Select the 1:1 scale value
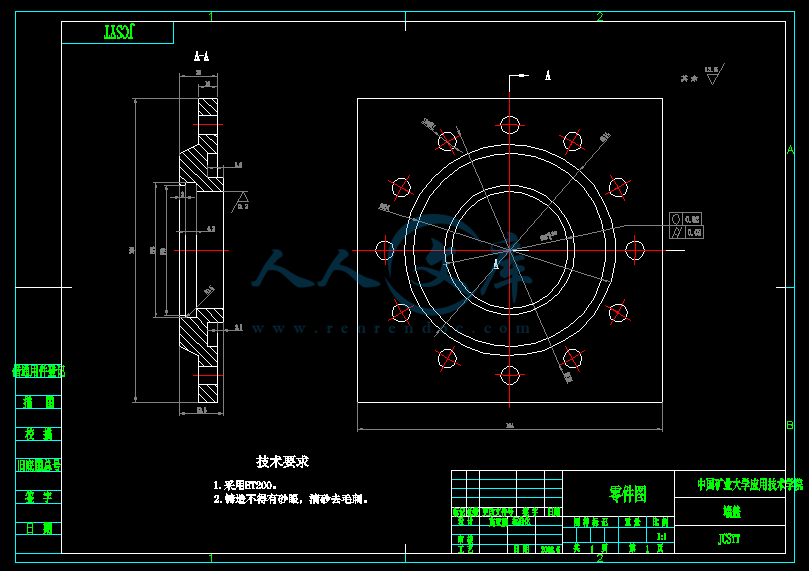Image resolution: width=809 pixels, height=571 pixels. point(661,536)
